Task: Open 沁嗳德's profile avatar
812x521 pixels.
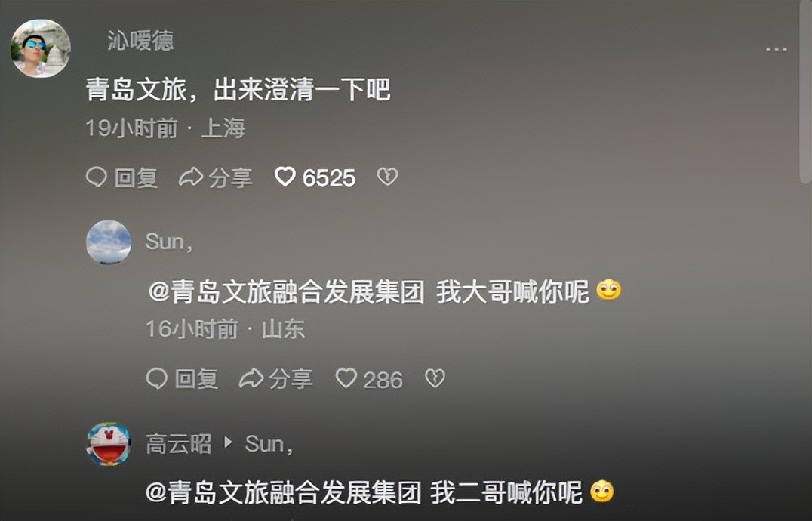Action: coord(41,48)
